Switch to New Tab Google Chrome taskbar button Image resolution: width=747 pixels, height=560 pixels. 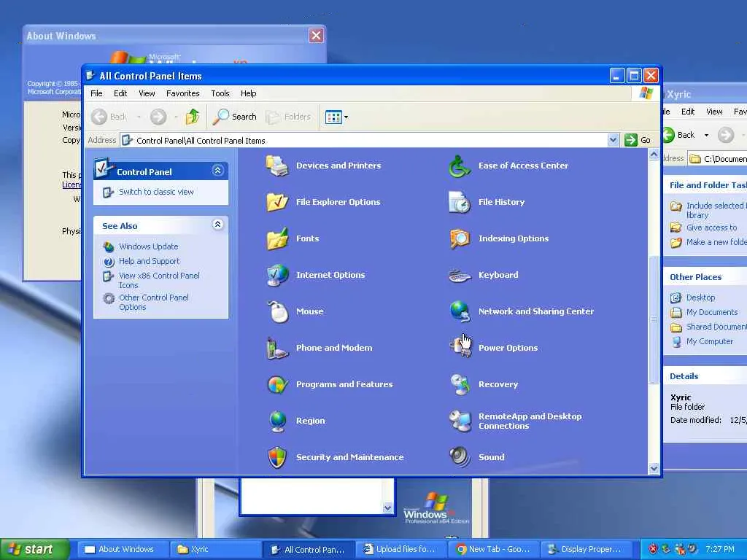pos(494,549)
